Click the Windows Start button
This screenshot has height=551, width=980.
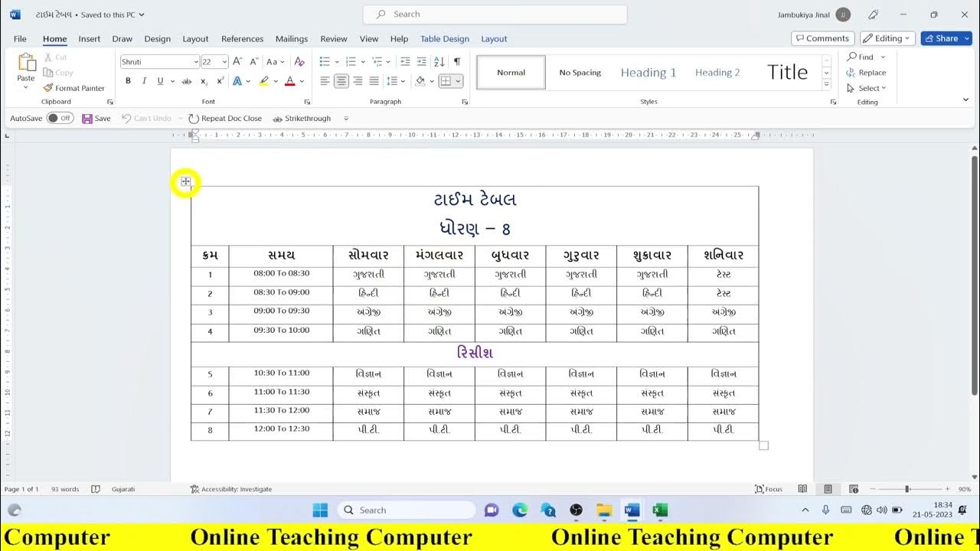[x=320, y=510]
